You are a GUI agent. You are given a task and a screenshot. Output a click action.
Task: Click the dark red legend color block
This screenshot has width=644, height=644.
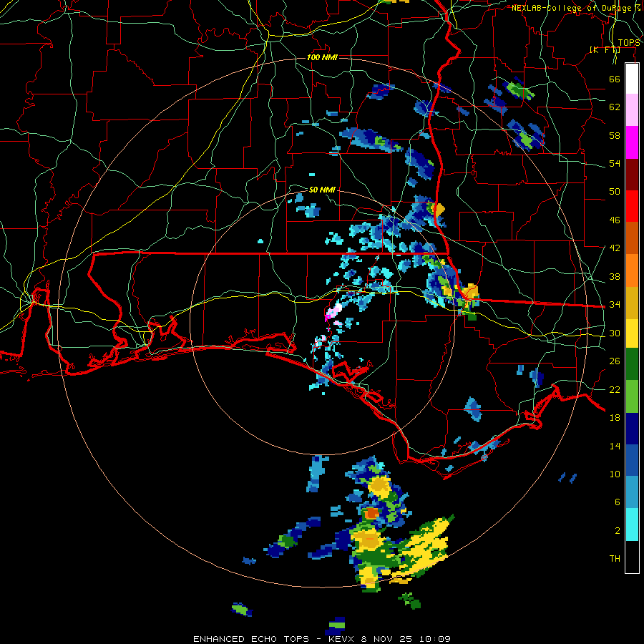[x=632, y=175]
